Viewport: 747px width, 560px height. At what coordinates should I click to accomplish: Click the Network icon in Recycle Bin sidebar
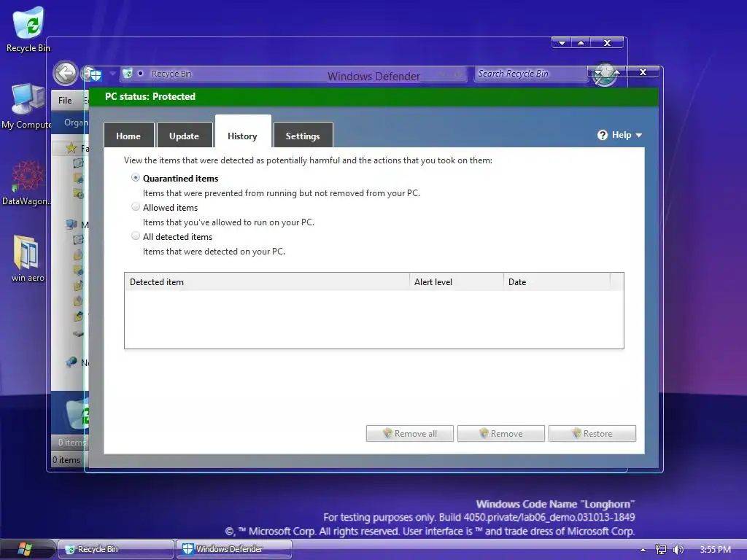pyautogui.click(x=71, y=362)
